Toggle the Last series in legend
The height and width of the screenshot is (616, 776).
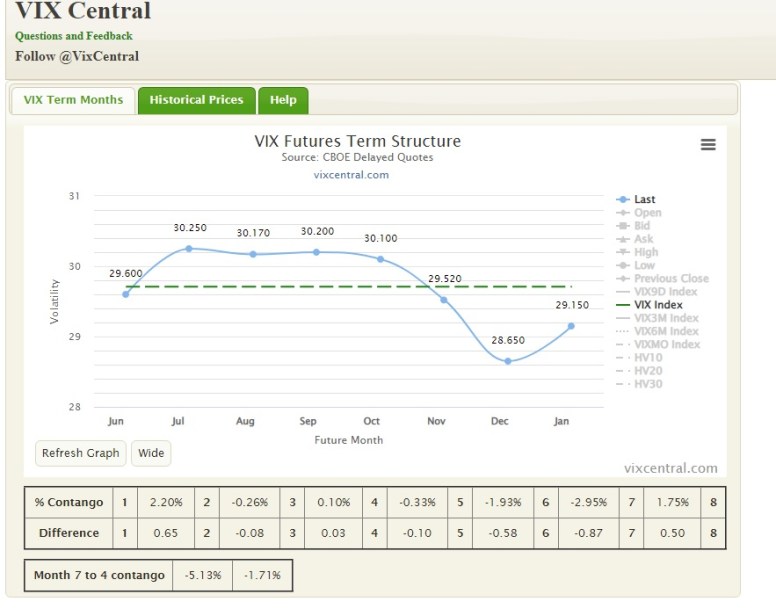coord(644,200)
